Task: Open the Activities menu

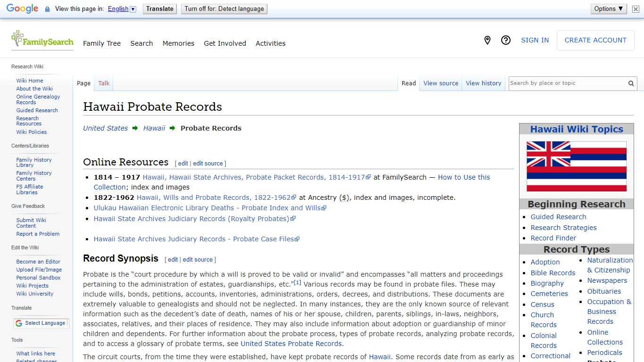Action: 271,43
